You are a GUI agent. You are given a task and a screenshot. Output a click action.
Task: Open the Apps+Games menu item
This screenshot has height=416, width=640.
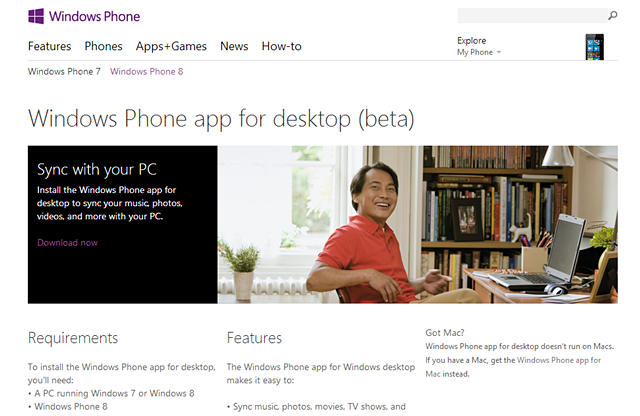[171, 47]
